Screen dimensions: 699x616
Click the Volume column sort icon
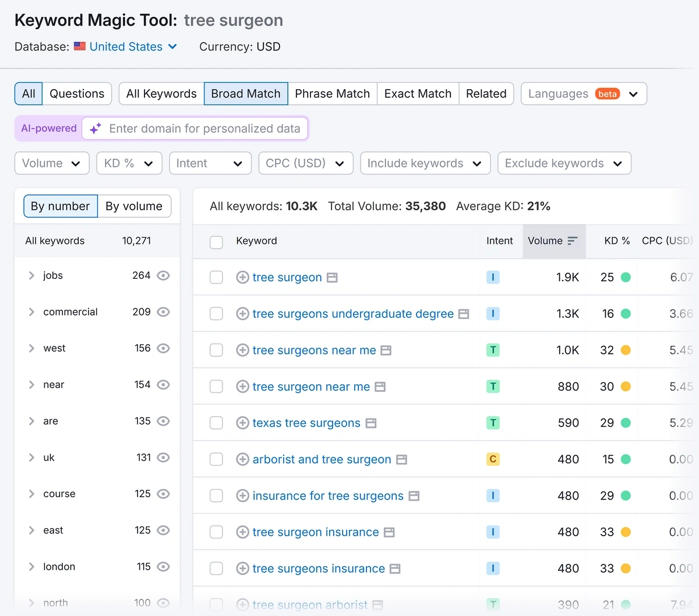[573, 241]
